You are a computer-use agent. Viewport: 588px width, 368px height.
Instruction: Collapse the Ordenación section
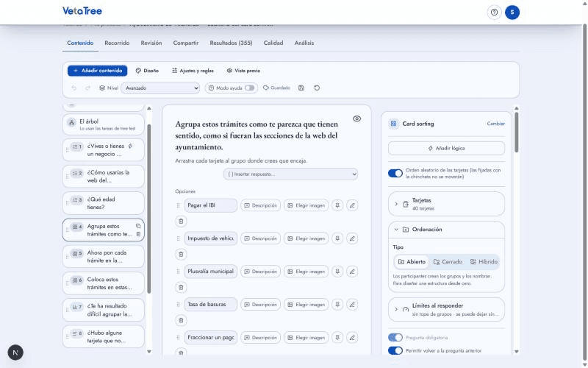pyautogui.click(x=446, y=230)
